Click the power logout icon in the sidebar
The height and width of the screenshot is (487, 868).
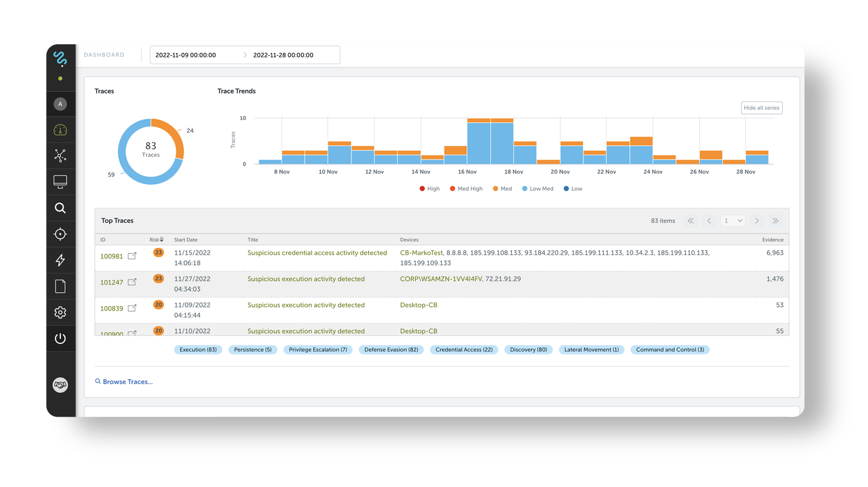(x=60, y=338)
